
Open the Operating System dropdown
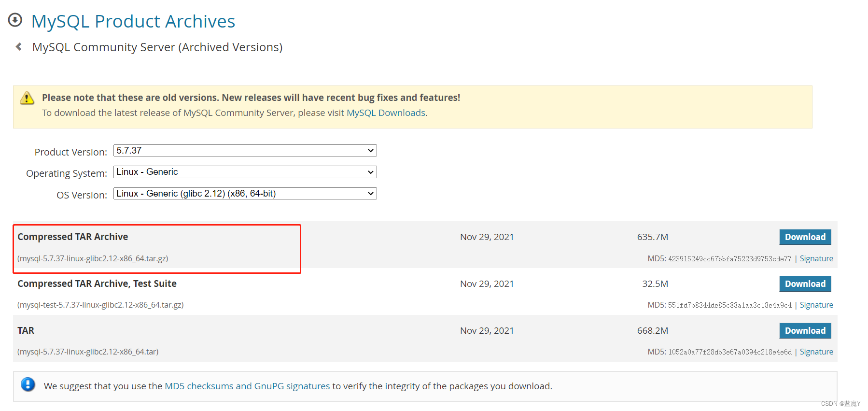point(245,172)
